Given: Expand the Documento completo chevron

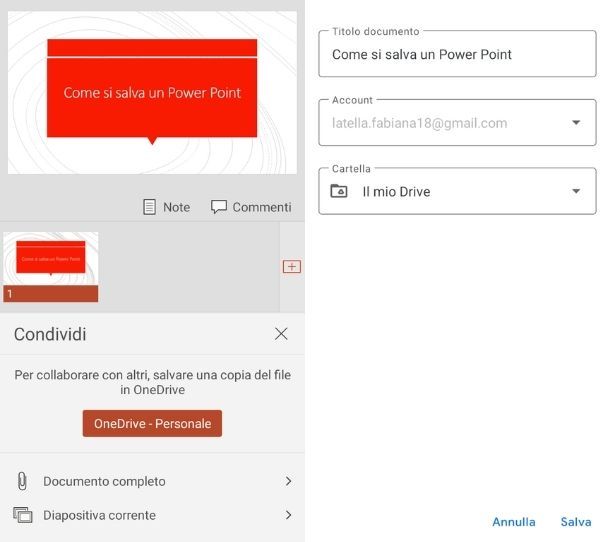Looking at the screenshot, I should click(x=288, y=481).
